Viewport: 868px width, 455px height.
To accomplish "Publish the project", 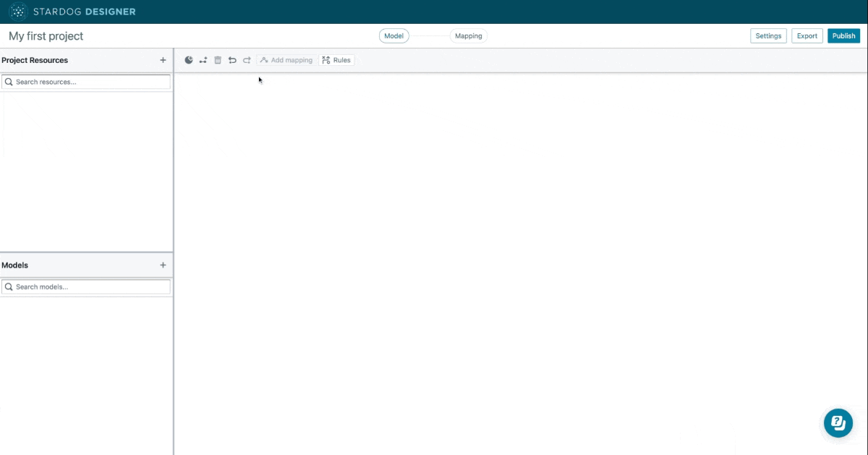I will [844, 36].
